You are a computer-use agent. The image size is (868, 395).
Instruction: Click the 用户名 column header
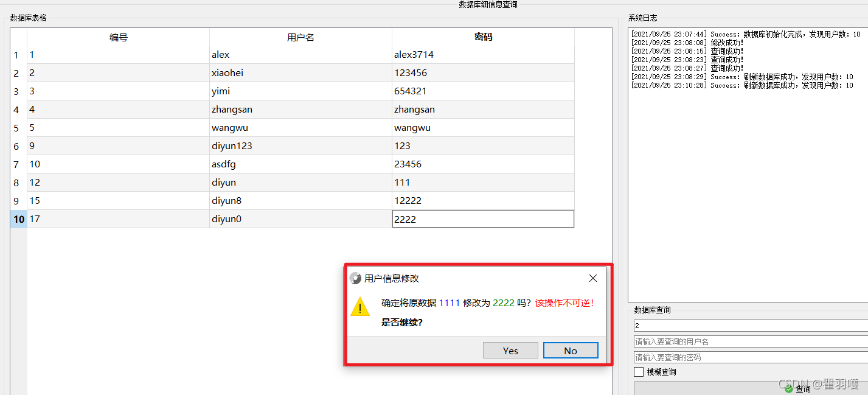point(300,37)
